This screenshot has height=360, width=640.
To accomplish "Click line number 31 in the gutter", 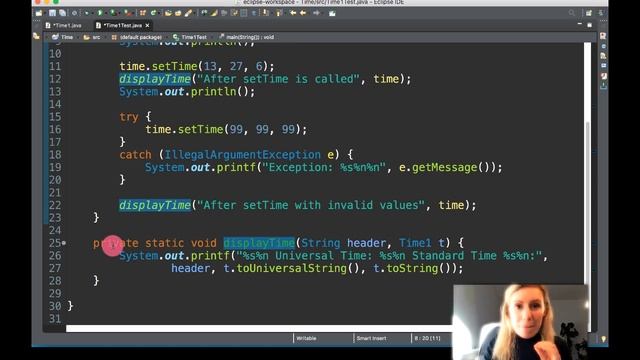I will coord(55,319).
